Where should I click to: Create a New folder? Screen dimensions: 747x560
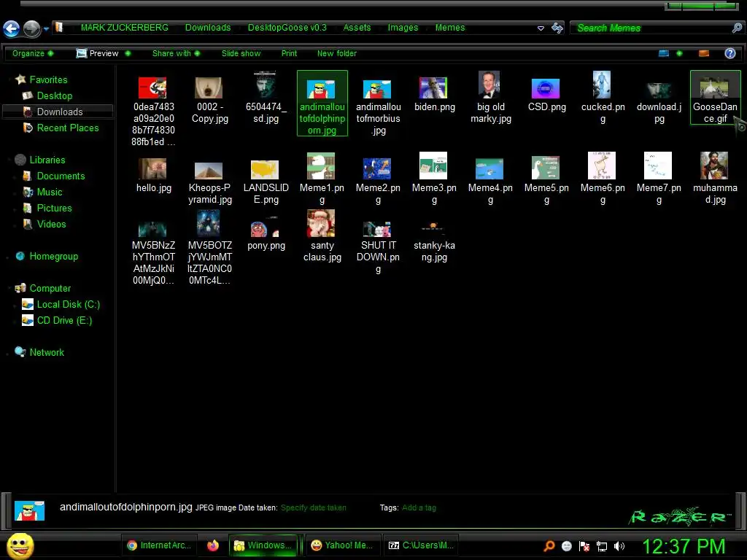click(x=337, y=53)
